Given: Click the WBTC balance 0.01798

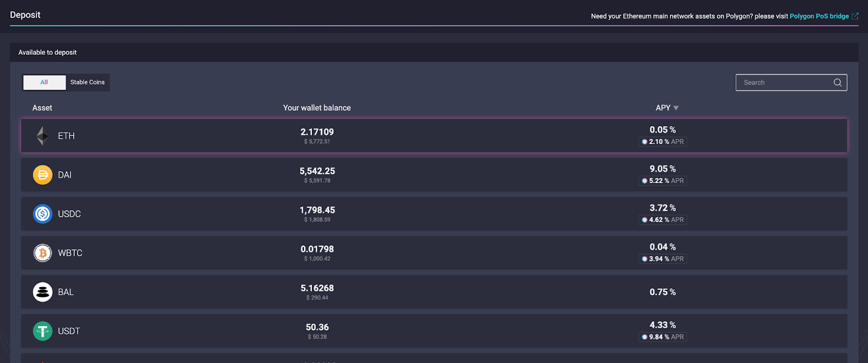Looking at the screenshot, I should 317,249.
